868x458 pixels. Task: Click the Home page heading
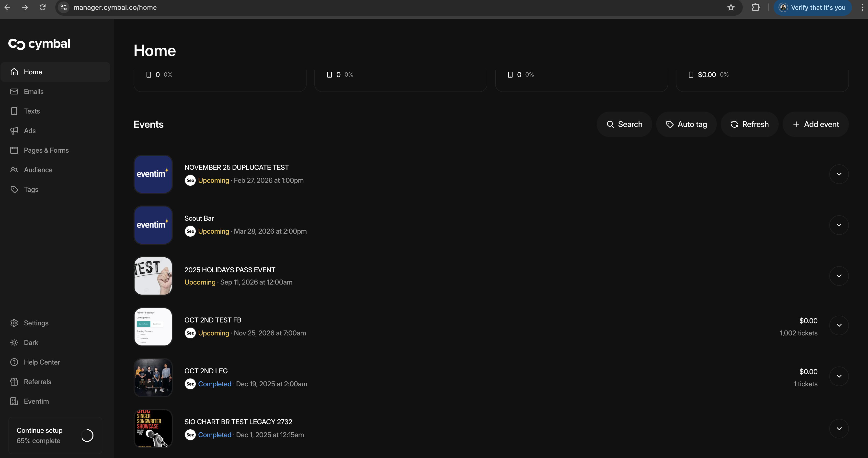click(x=155, y=51)
